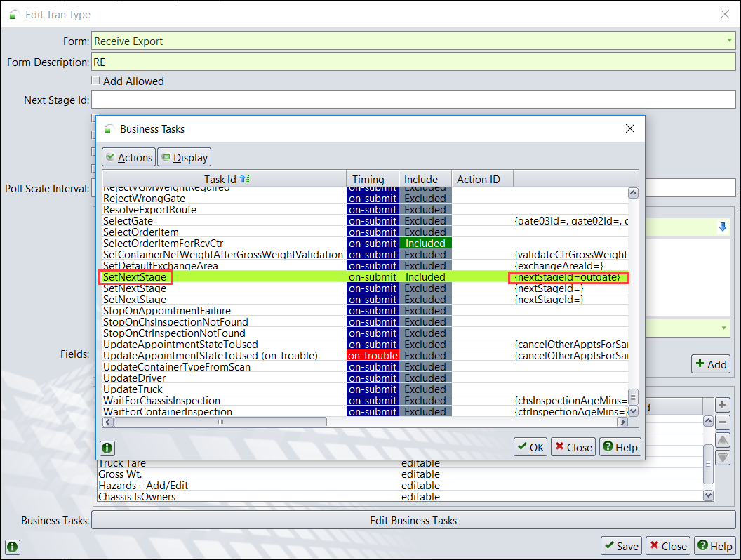Click the Edit Business Tasks button
Image resolution: width=741 pixels, height=560 pixels.
(x=413, y=520)
